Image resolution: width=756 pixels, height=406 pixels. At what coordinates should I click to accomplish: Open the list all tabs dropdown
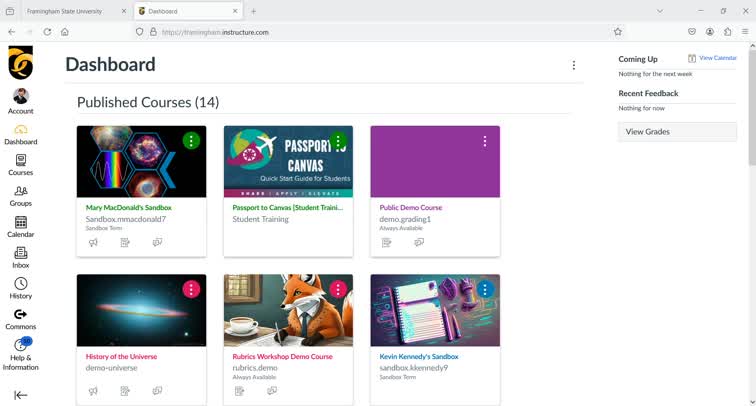tap(660, 11)
